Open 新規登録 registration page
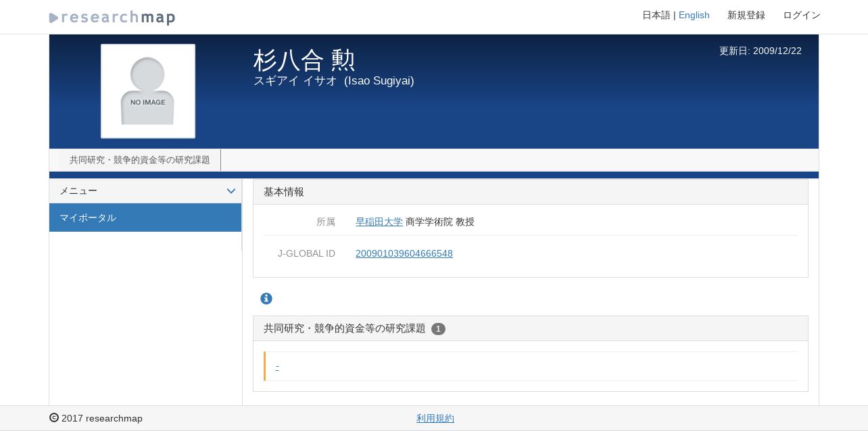The image size is (868, 431). coord(746,15)
